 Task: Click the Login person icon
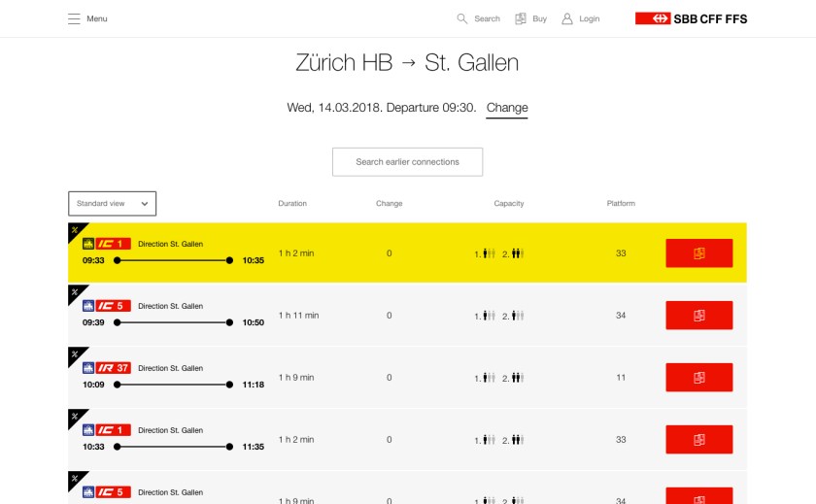[x=567, y=18]
